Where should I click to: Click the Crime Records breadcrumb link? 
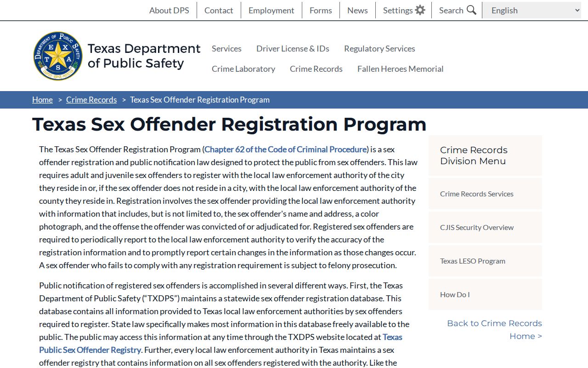91,100
